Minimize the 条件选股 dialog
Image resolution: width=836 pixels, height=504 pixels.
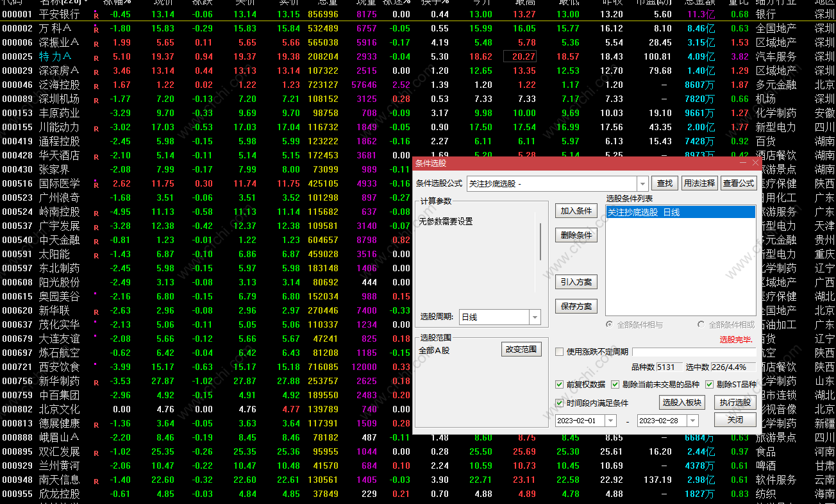743,164
